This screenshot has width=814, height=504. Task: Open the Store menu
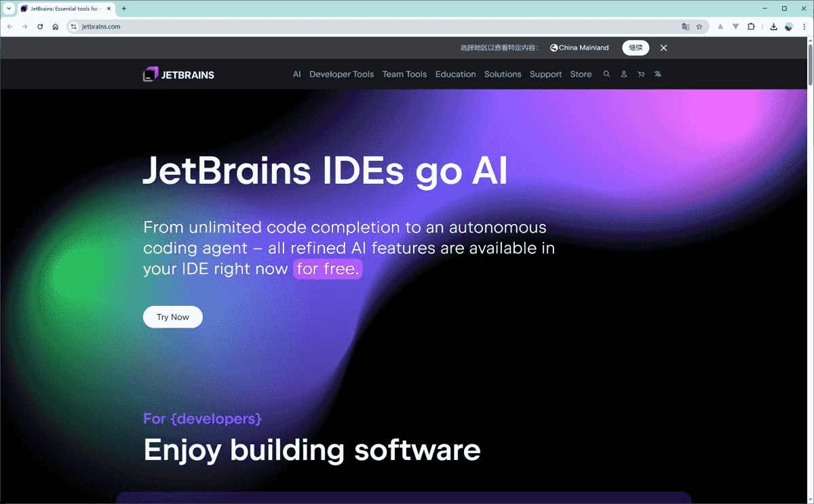(581, 74)
